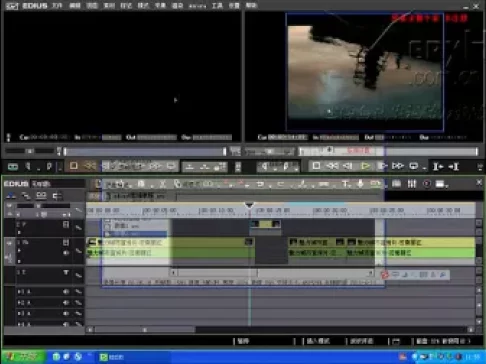This screenshot has width=486, height=364.
Task: Click the Stop button in recorder controls
Action: (x=316, y=166)
